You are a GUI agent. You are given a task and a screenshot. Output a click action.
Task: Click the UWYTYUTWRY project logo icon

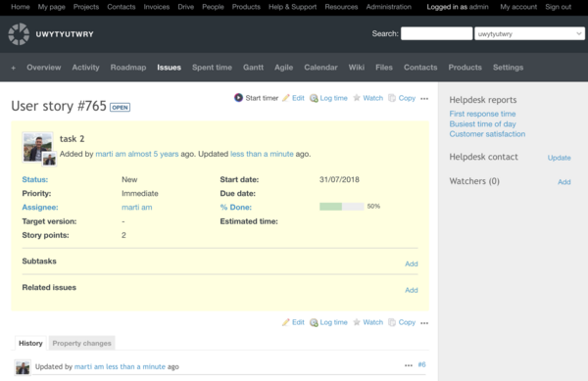coord(19,34)
